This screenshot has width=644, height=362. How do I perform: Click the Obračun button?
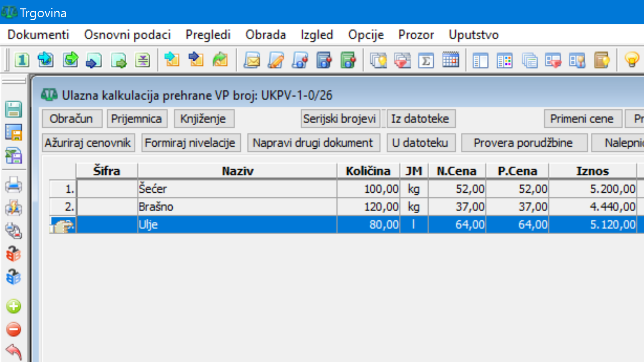(71, 119)
